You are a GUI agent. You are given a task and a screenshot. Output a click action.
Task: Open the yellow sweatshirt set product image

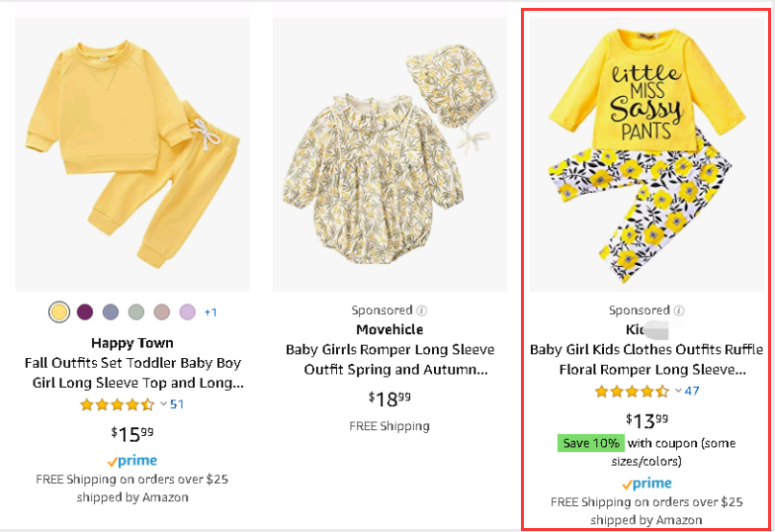click(132, 153)
